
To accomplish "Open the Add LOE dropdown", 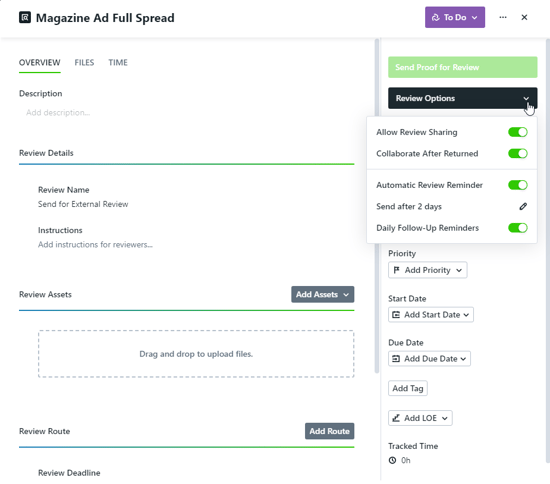I will [420, 418].
